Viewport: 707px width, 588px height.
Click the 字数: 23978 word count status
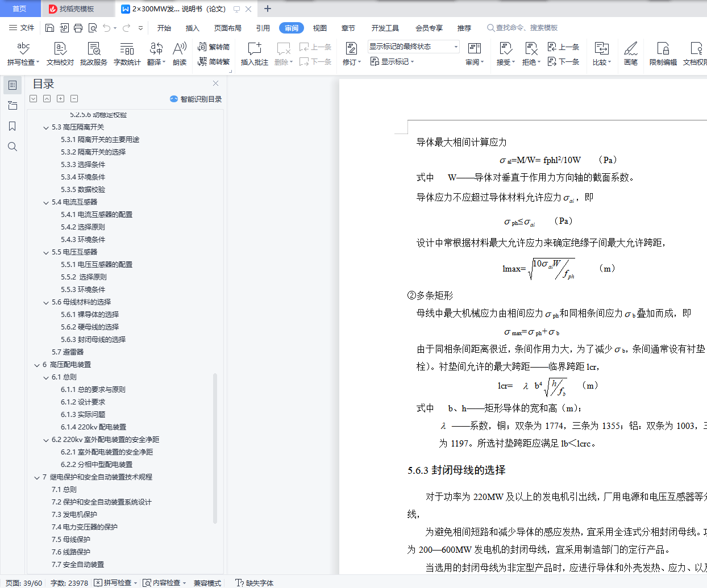69,583
